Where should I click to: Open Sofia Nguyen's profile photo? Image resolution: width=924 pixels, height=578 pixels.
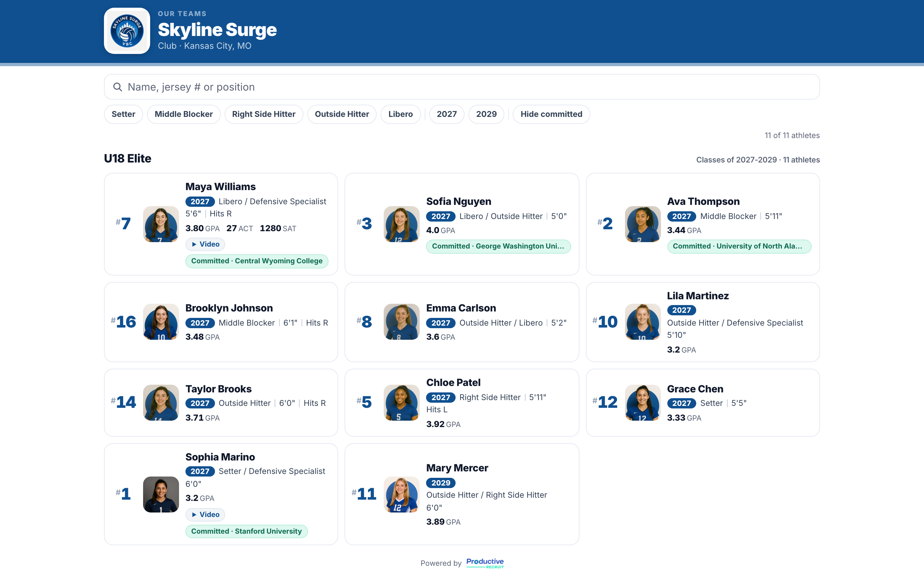click(401, 224)
